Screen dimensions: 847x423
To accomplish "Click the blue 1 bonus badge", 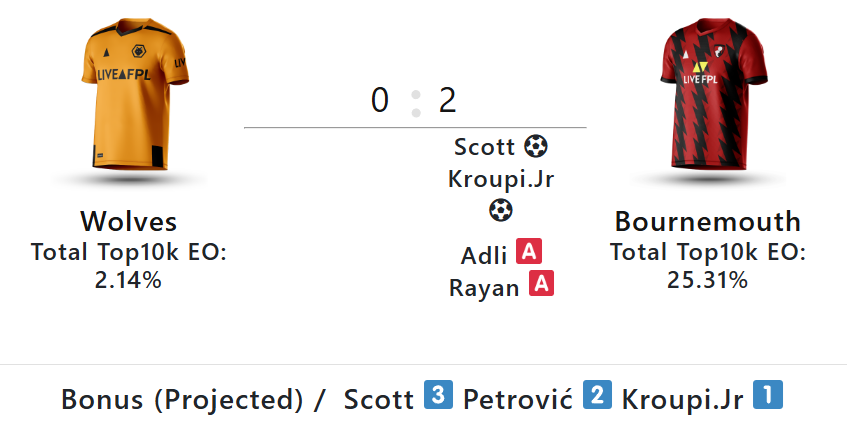I will click(x=767, y=396).
